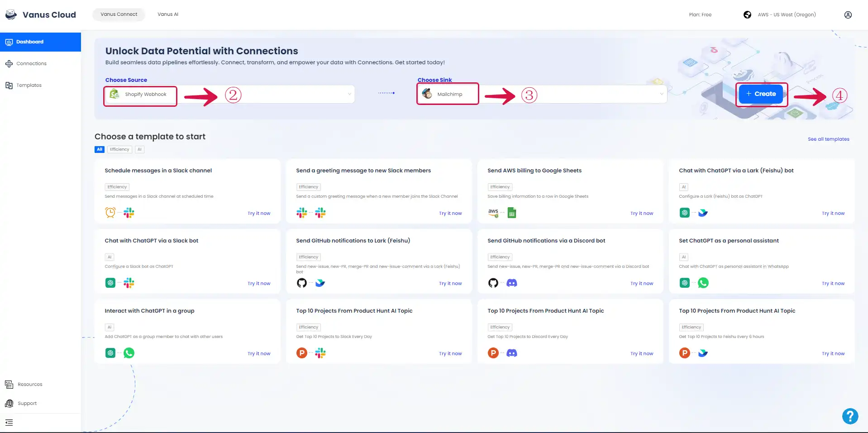Open the blue help question mark icon
This screenshot has height=433, width=868.
(x=850, y=416)
